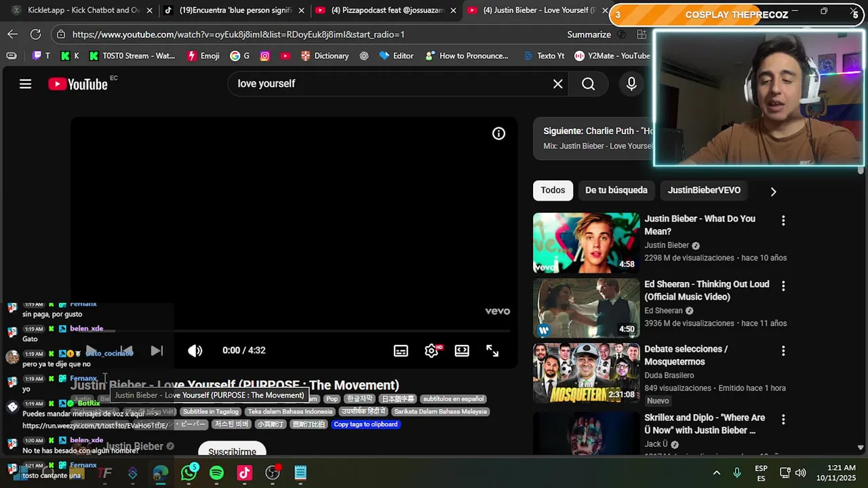The height and width of the screenshot is (488, 868).
Task: Open the Editor bookmark
Action: tap(397, 56)
